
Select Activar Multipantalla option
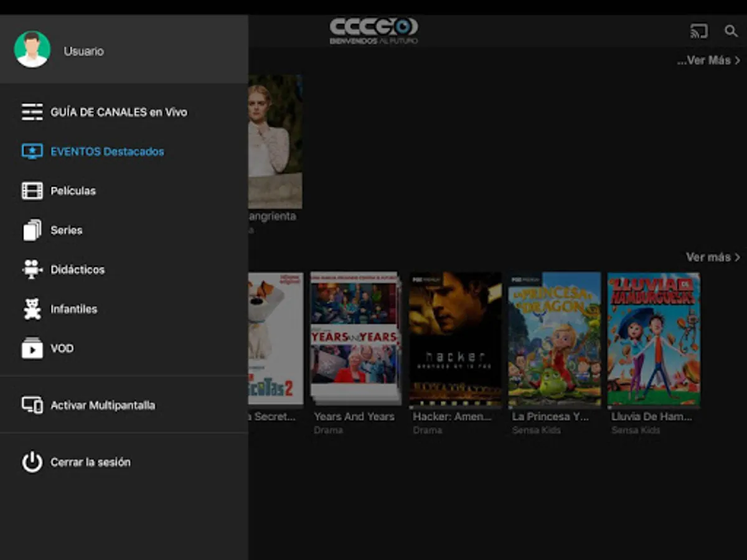click(x=103, y=406)
